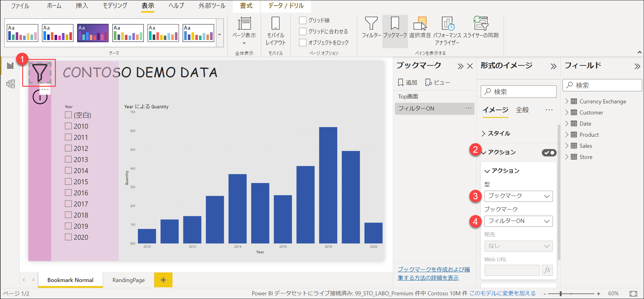Enable the グリッド線 checkbox
The width and height of the screenshot is (644, 299).
(303, 20)
